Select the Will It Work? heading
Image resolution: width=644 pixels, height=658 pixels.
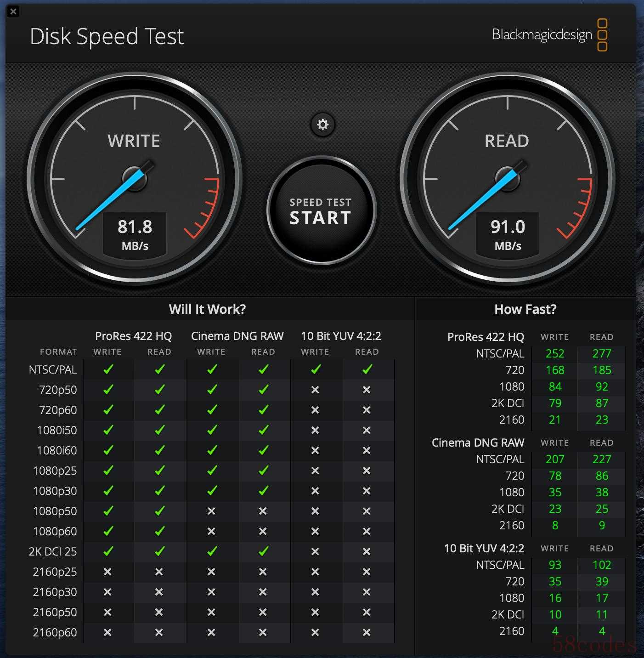click(207, 309)
